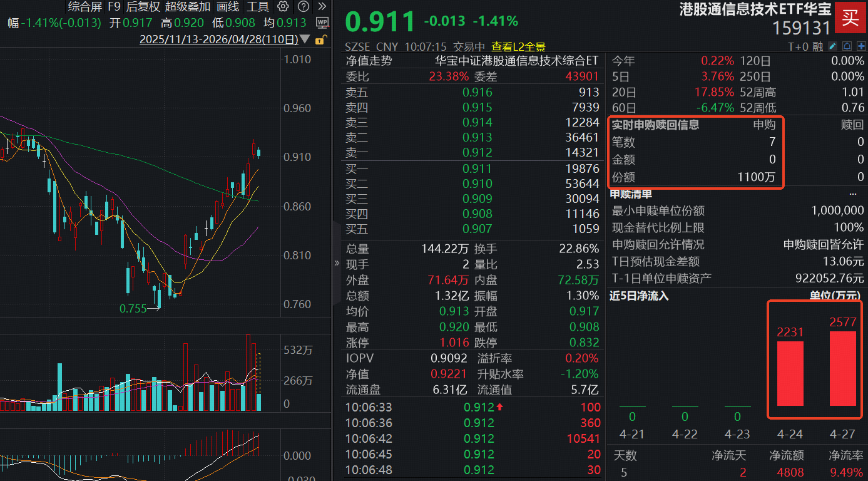Expand more toolbar options double chevron
Screen dimensions: 868x481
pos(322,7)
